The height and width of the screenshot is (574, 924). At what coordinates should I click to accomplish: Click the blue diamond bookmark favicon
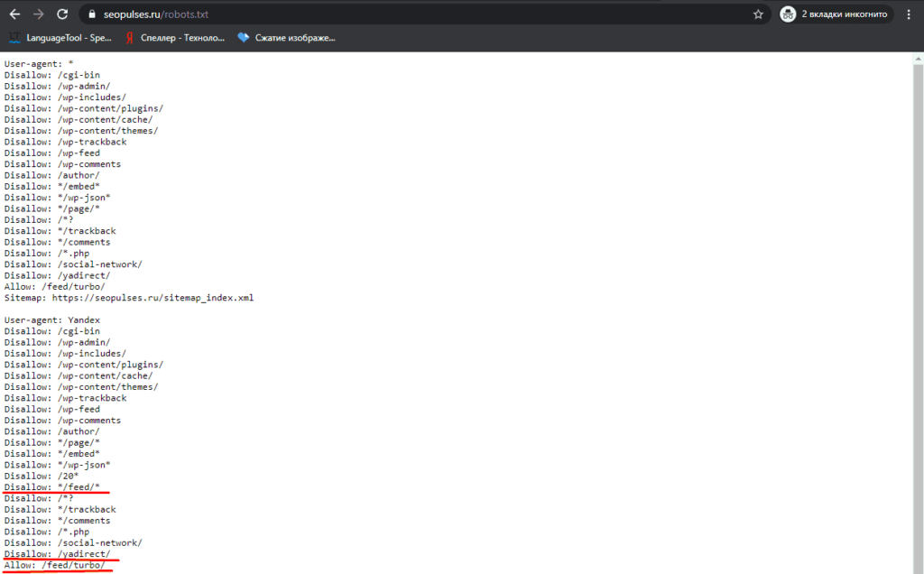(x=244, y=38)
